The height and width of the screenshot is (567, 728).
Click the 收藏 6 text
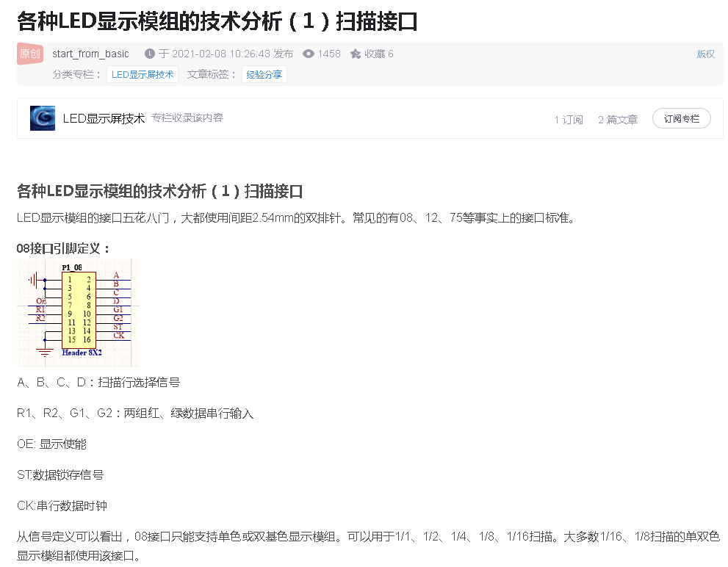pos(379,54)
